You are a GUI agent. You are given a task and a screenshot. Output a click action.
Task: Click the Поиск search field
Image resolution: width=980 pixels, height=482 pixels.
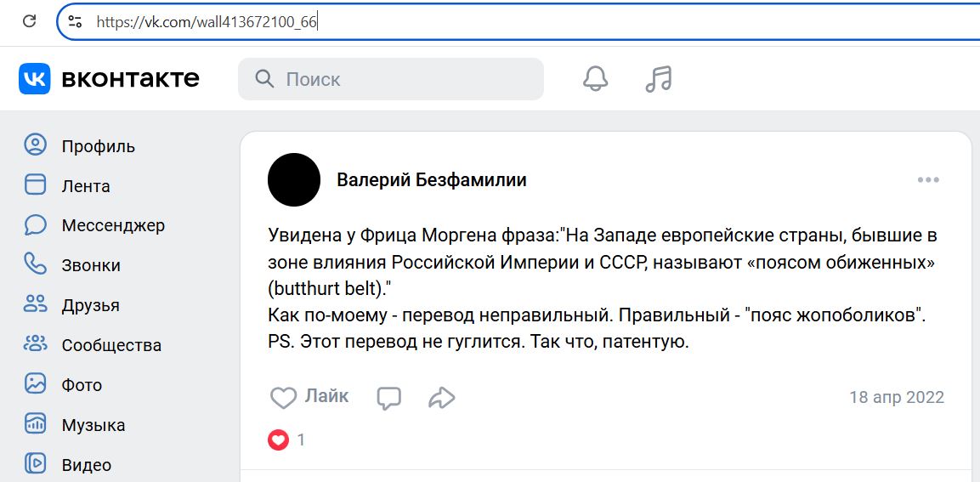pos(391,79)
